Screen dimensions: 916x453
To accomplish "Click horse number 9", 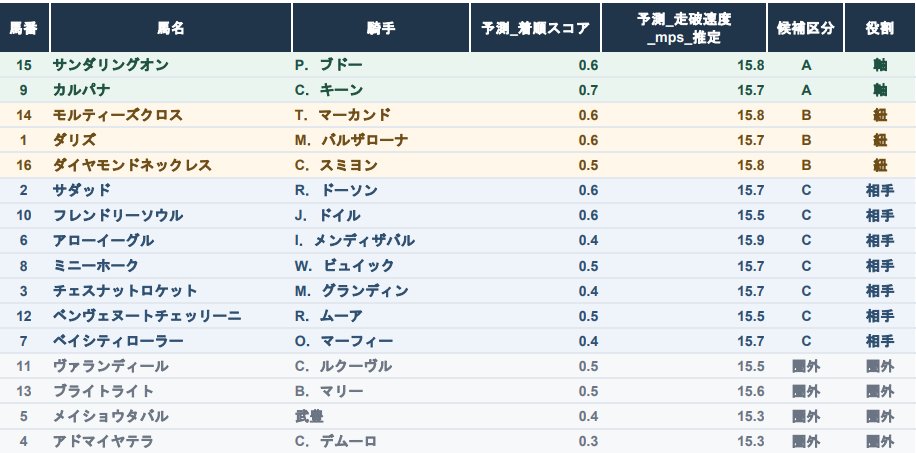I will tap(24, 90).
